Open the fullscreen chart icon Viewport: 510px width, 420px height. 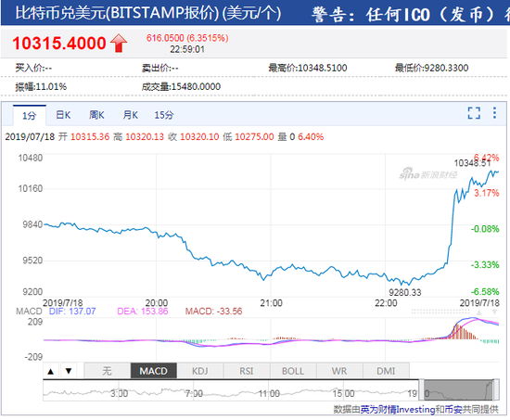474,113
